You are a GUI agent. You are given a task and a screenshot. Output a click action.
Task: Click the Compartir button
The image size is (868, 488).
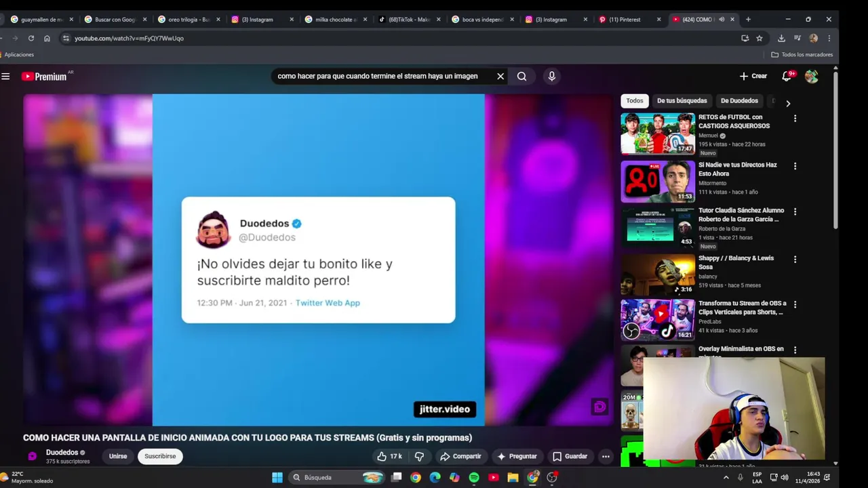pyautogui.click(x=460, y=456)
